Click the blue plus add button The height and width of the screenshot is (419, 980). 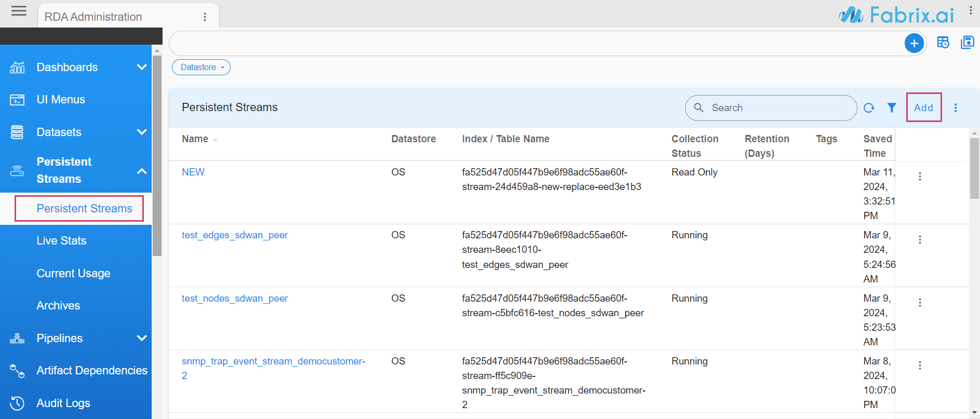pos(914,43)
